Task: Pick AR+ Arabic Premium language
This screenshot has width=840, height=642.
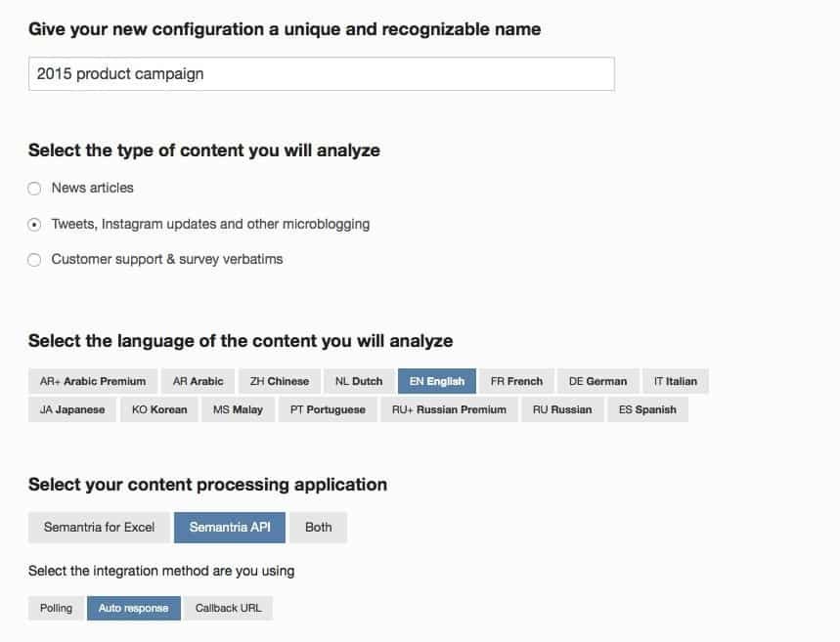Action: pos(93,381)
